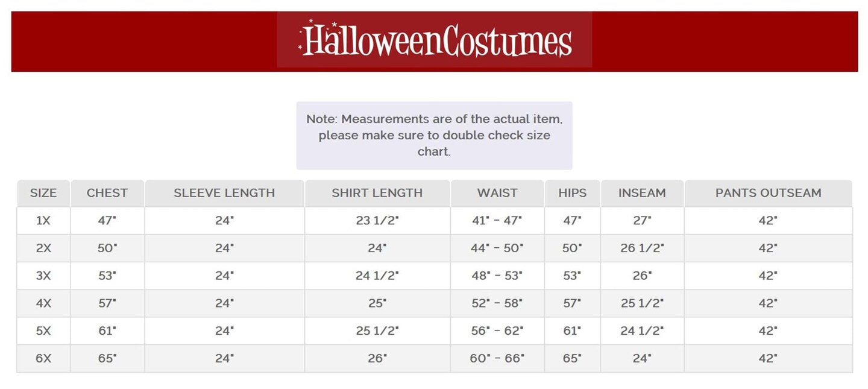Click the 5X inseam value cell
Viewport: 868px width, 389px height.
click(642, 330)
